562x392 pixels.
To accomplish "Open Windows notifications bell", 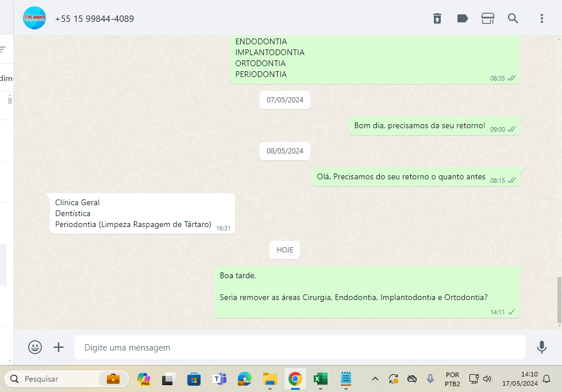I will 546,379.
